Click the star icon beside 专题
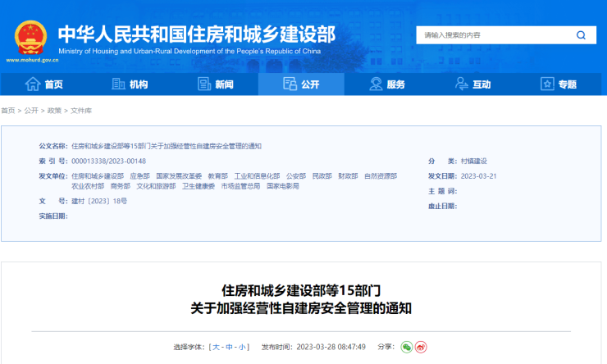Screen dimensions: 607x364 547,84
